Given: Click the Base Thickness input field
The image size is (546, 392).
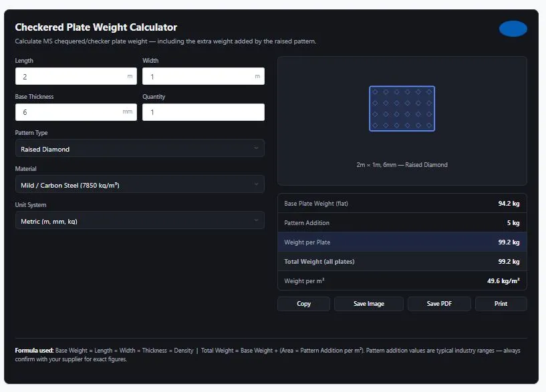Looking at the screenshot, I should [76, 112].
